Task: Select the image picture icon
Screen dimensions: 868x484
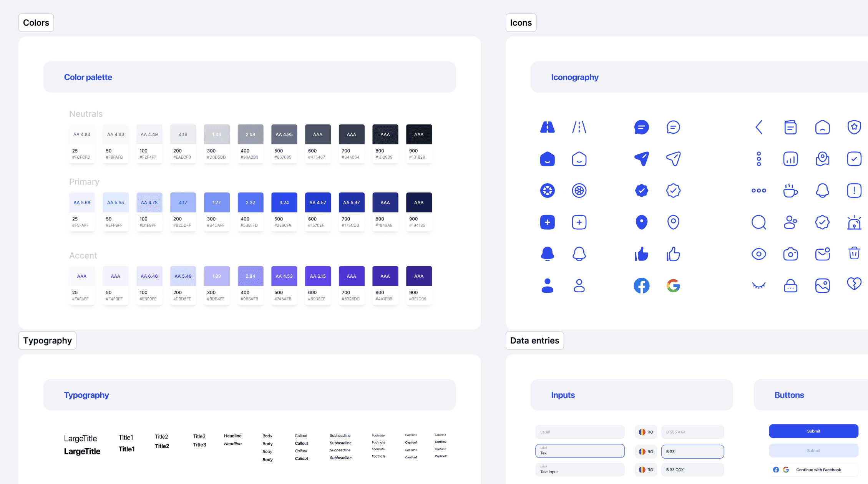Action: [822, 286]
